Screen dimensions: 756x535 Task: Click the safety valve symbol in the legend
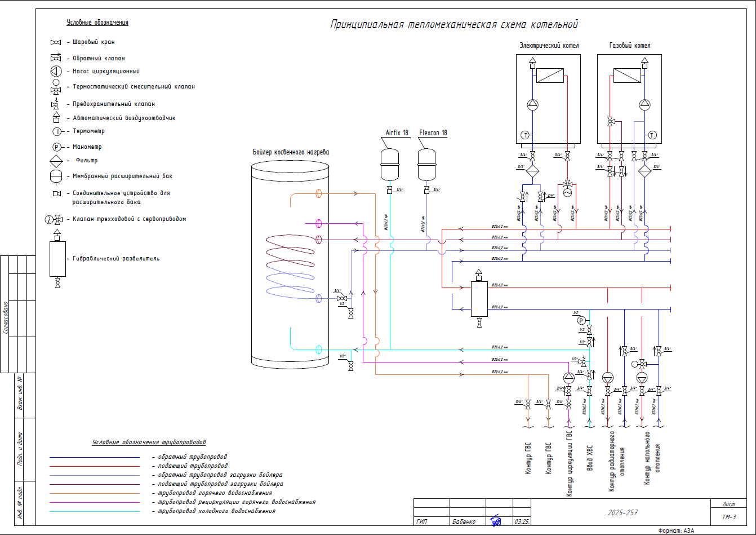pos(56,104)
